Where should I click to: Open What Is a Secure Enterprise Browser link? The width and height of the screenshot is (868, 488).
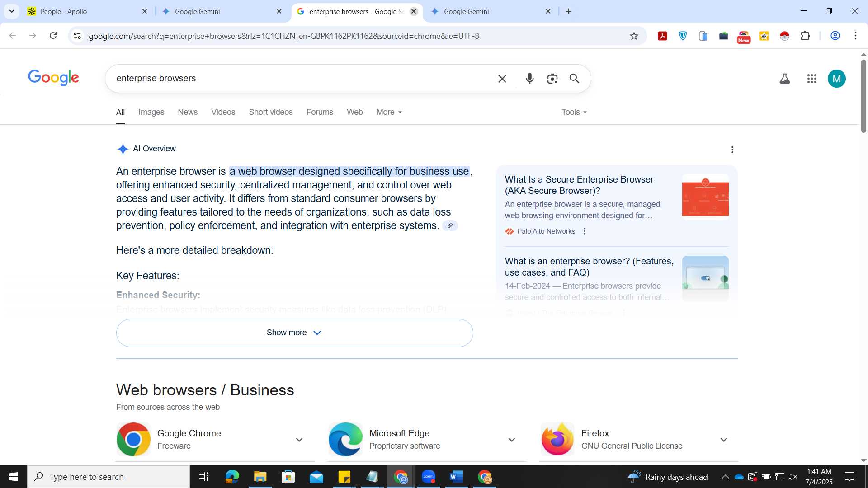579,185
